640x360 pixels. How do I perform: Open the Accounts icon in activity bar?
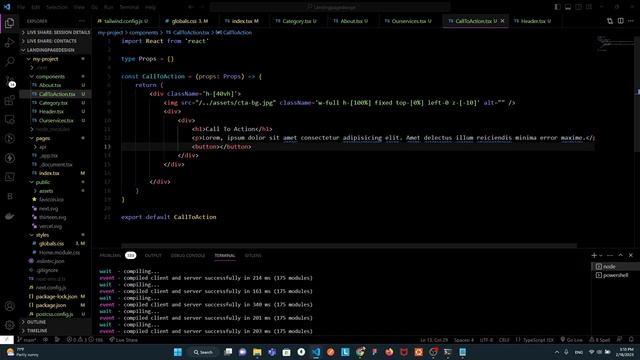[9, 306]
